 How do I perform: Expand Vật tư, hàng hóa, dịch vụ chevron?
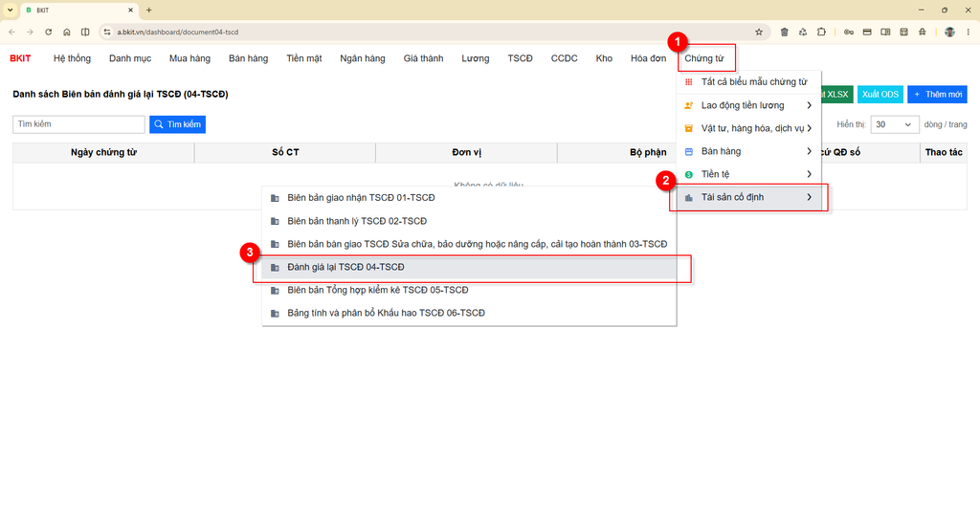point(809,128)
